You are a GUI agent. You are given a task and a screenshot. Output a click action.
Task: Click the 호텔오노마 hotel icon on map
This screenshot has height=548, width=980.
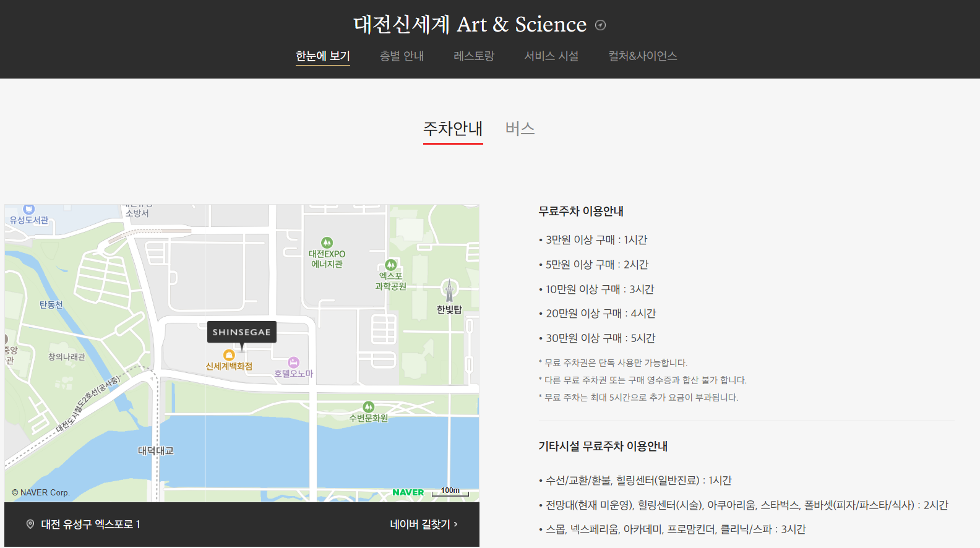pos(294,362)
